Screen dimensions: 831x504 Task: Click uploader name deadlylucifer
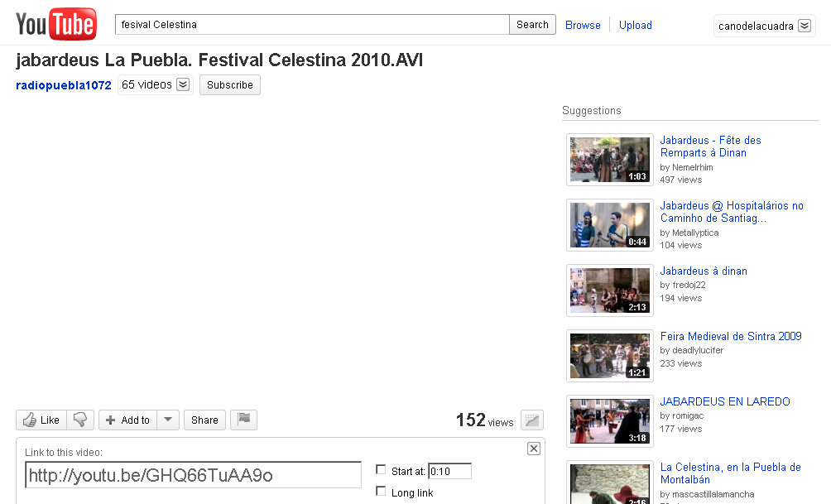click(x=698, y=350)
